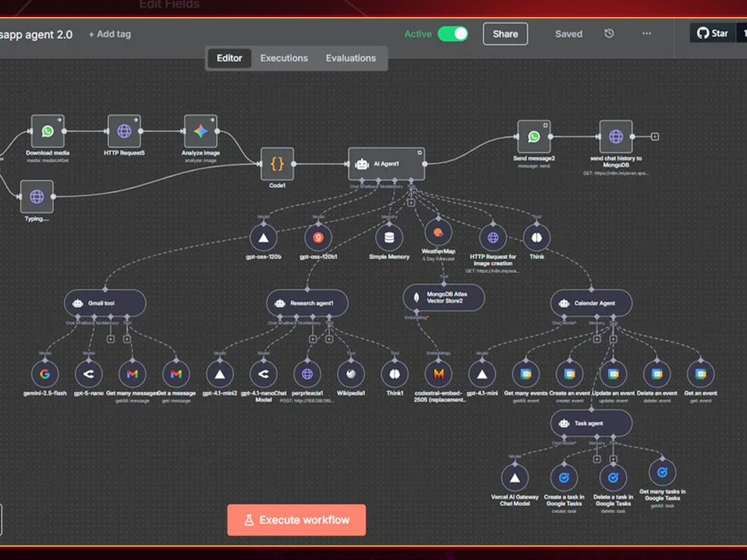This screenshot has width=747, height=560.
Task: Open the Download media WhatsApp node
Action: (47, 131)
